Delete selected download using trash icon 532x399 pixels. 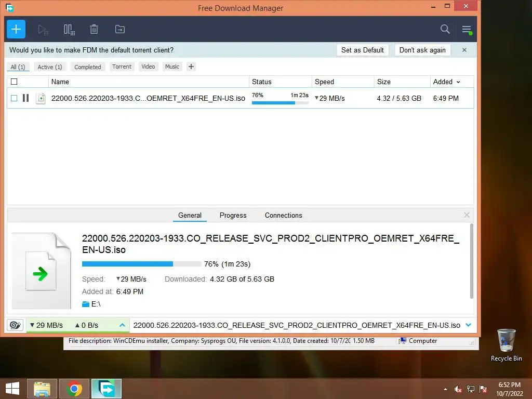94,30
